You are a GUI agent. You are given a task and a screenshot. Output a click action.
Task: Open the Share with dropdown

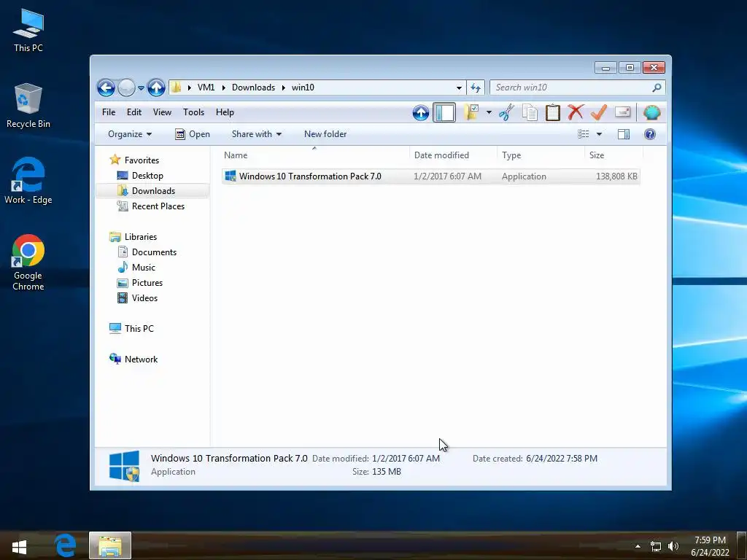[256, 134]
